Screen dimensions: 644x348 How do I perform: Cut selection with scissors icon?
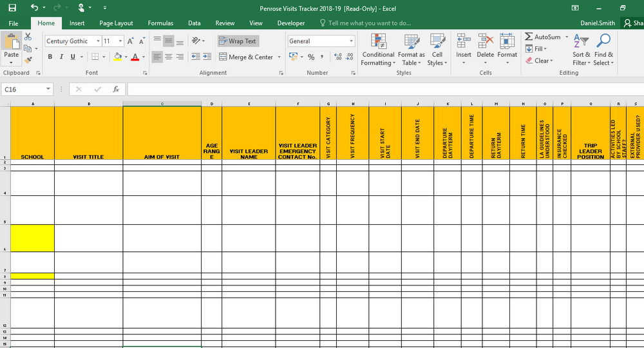tap(28, 37)
